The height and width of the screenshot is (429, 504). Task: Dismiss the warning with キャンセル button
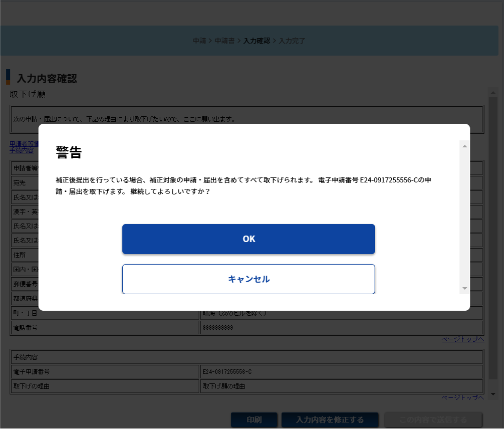[x=248, y=279]
